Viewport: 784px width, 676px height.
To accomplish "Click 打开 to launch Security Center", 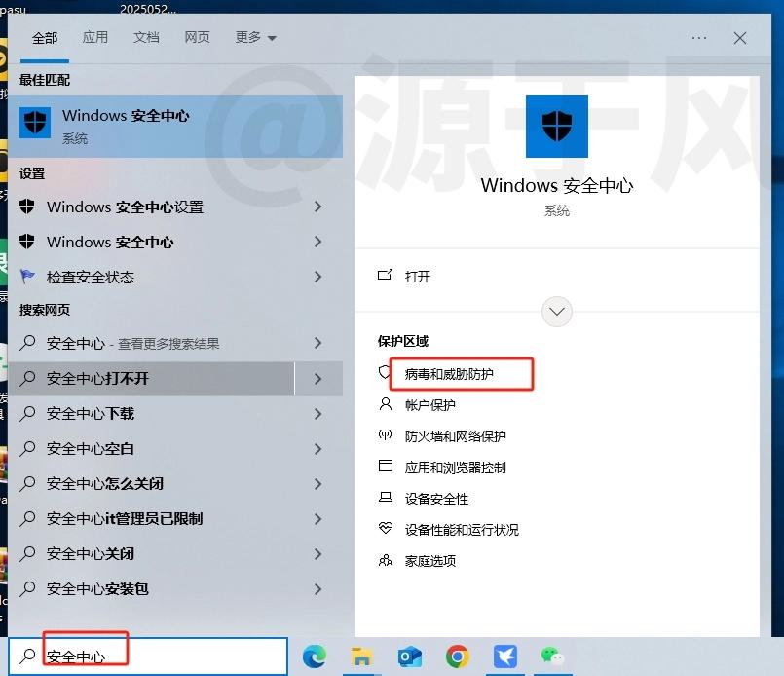I will click(417, 277).
